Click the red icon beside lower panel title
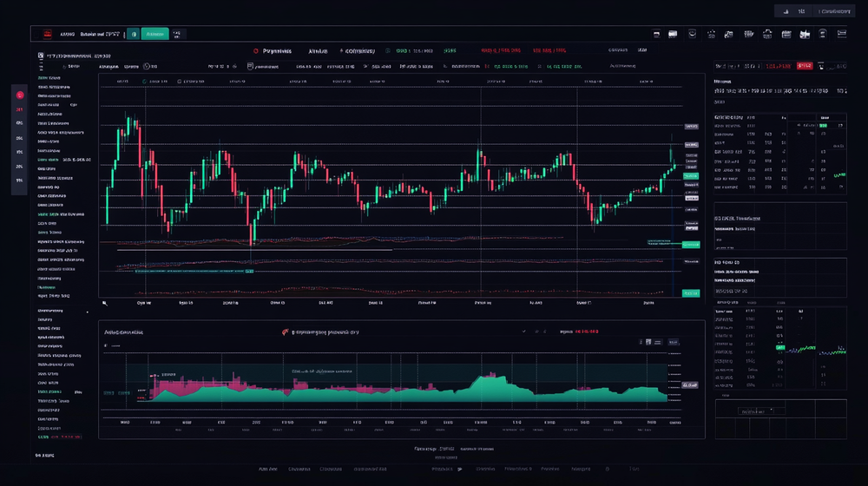868x486 pixels. click(285, 332)
